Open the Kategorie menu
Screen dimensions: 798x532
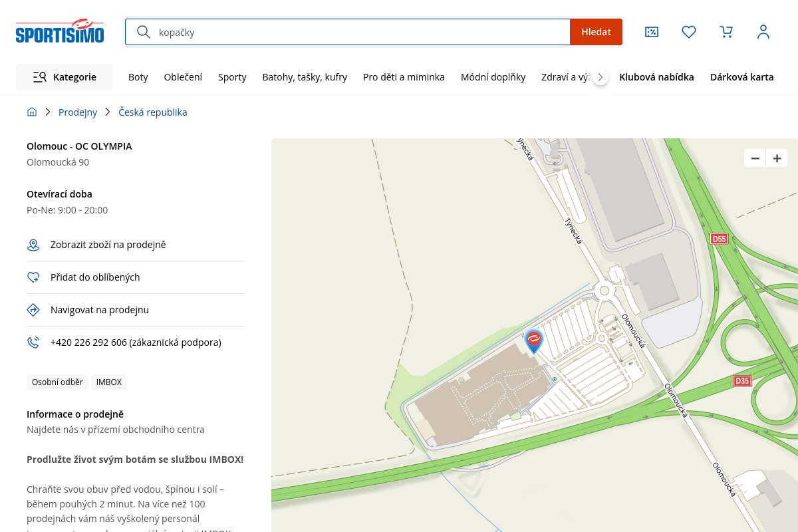tap(65, 77)
